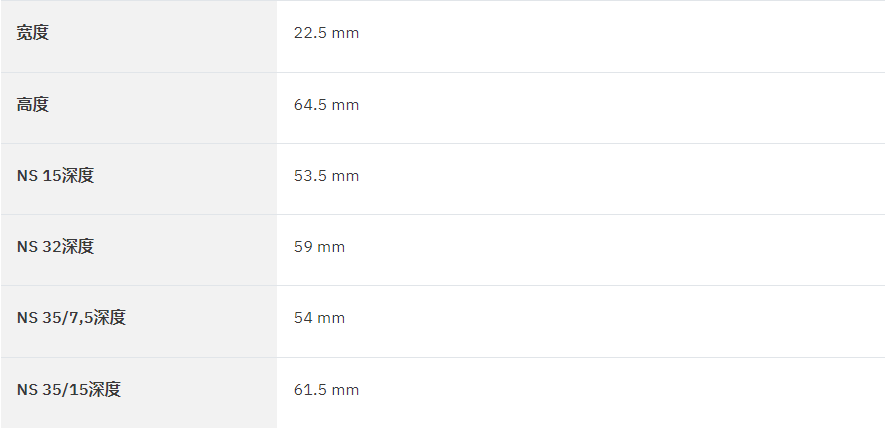Click the NS 15深度 label
Image resolution: width=885 pixels, height=428 pixels.
pyautogui.click(x=55, y=176)
